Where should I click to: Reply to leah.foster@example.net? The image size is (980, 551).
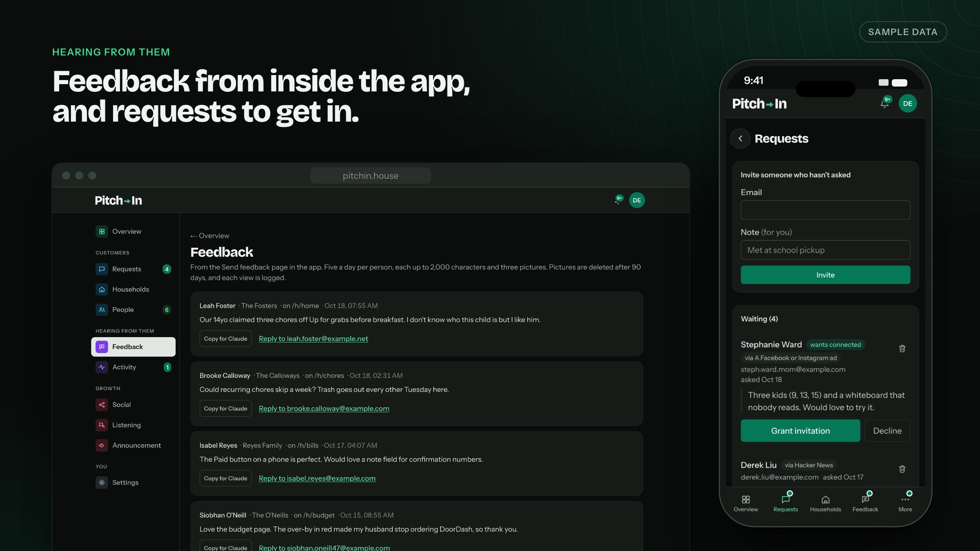point(314,339)
